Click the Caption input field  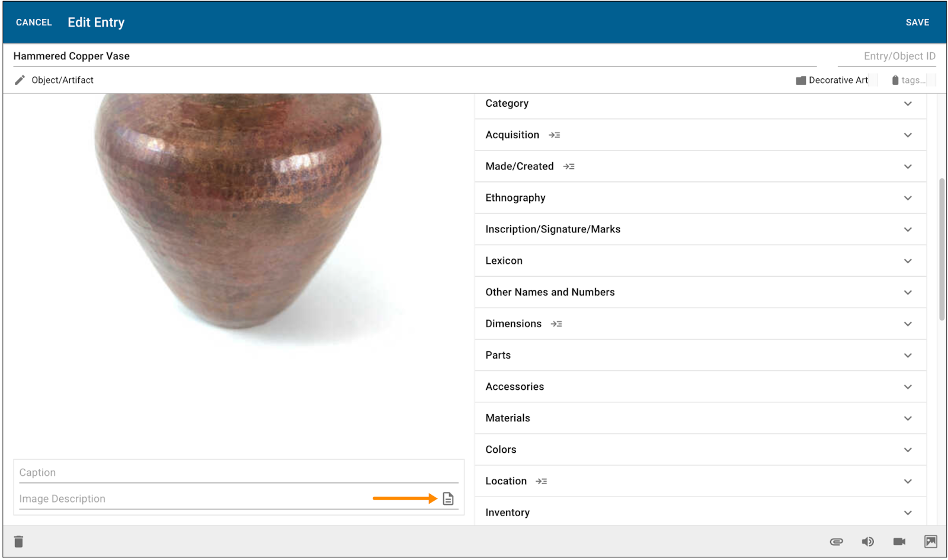[x=239, y=473]
